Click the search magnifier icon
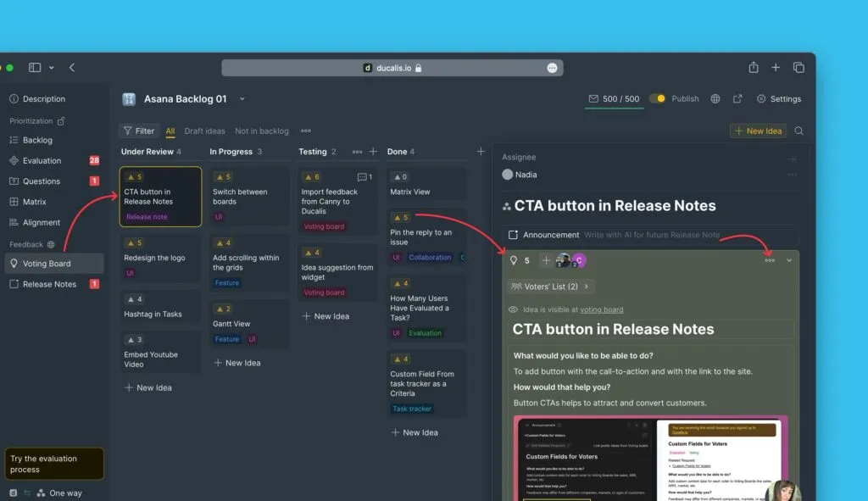This screenshot has height=501, width=868. pos(798,131)
